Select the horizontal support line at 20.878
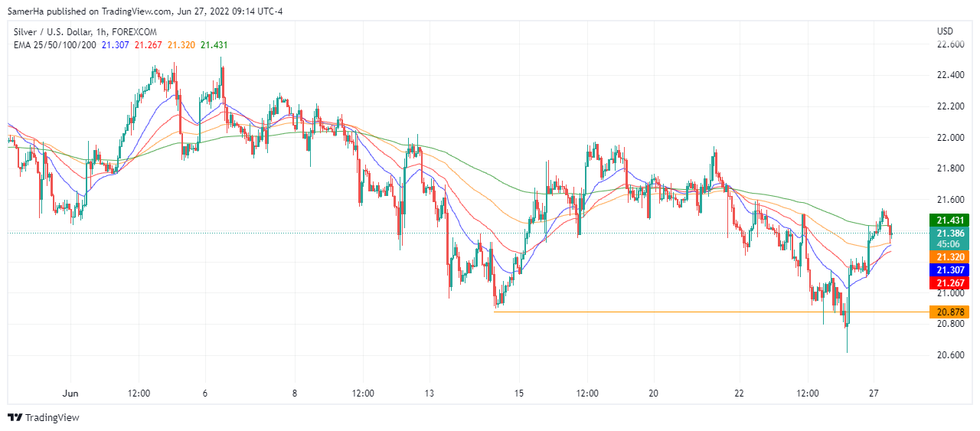This screenshot has height=431, width=980. (x=689, y=312)
